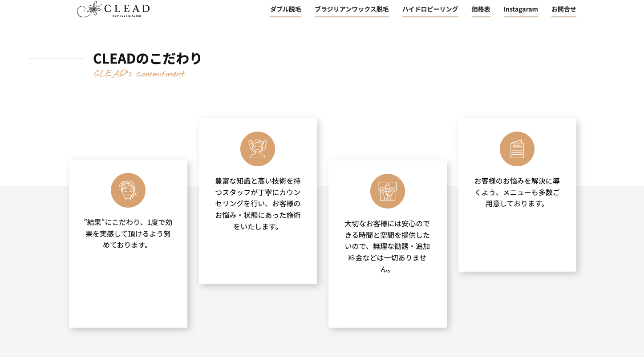This screenshot has width=644, height=357.
Task: Click the お客様のお悩みを解決 card text
Action: pos(517,192)
